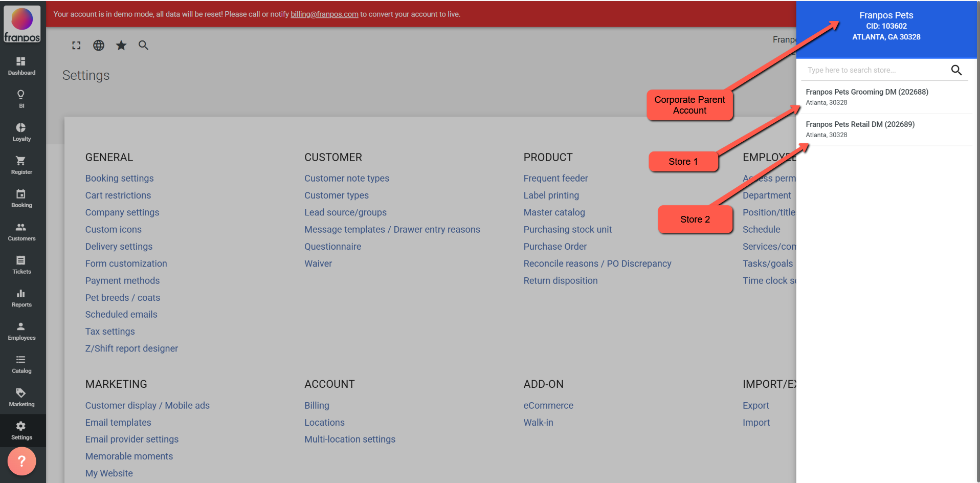This screenshot has width=980, height=483.
Task: Open Email provider settings link
Action: click(x=132, y=440)
